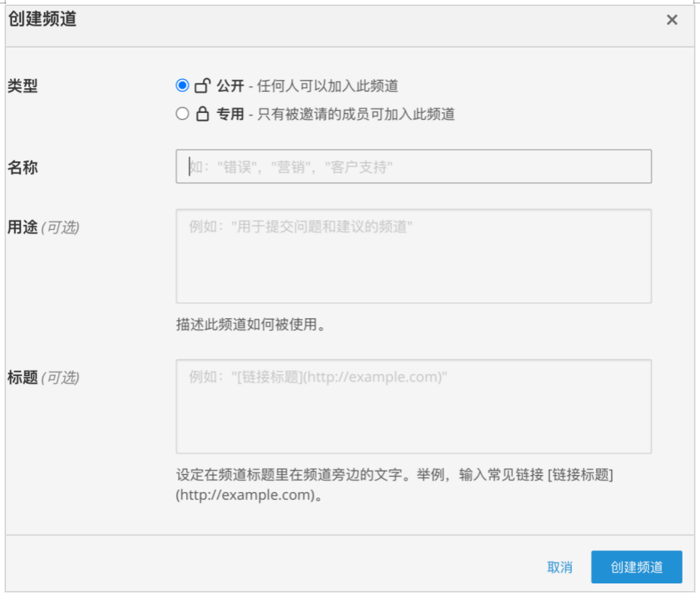700x597 pixels.
Task: Select the 公开 channel type radio button
Action: [182, 85]
